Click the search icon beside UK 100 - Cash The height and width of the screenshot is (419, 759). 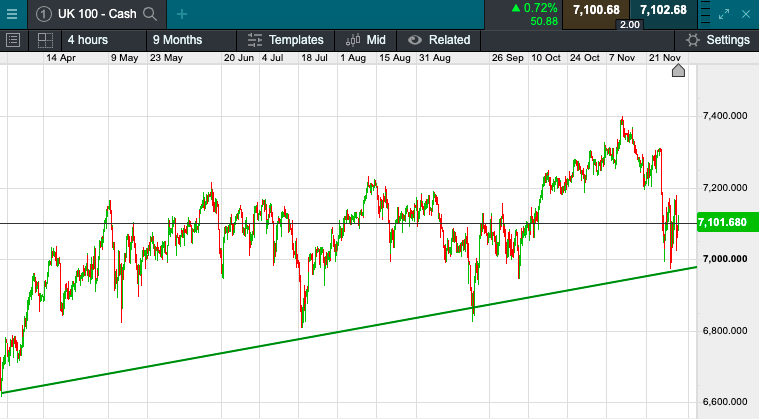(150, 14)
